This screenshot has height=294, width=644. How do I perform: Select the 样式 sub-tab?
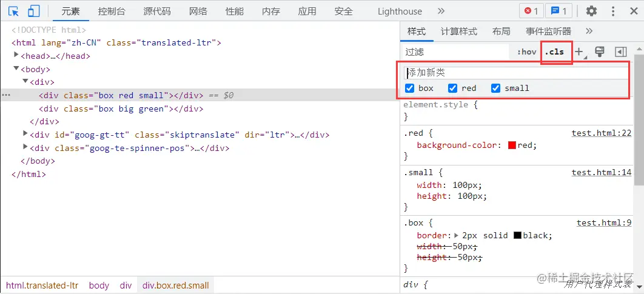point(417,31)
